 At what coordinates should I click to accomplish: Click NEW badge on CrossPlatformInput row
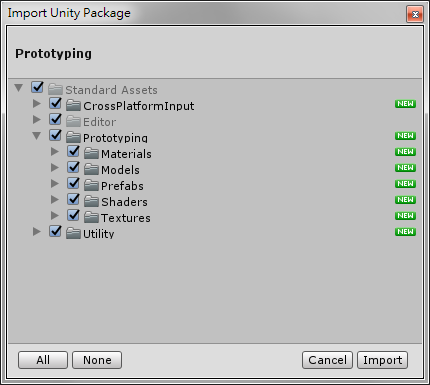(405, 104)
